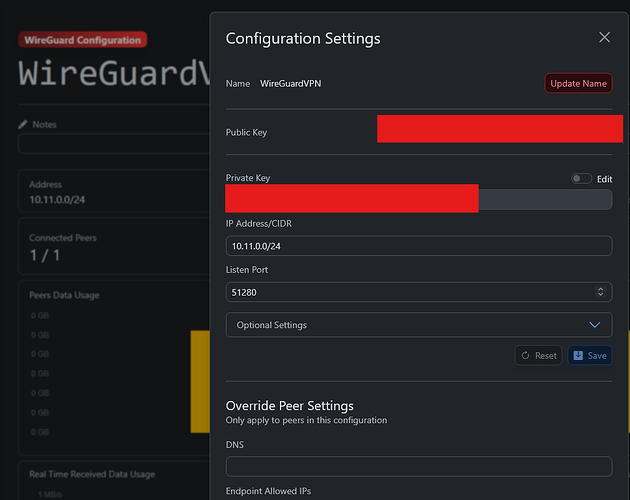630x500 pixels.
Task: Close the Configuration Settings panel
Action: pos(604,38)
